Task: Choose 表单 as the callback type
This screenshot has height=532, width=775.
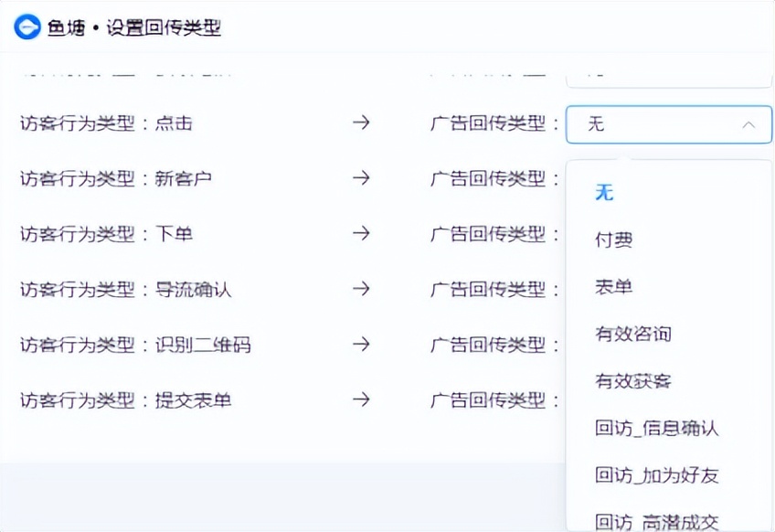Action: point(613,286)
